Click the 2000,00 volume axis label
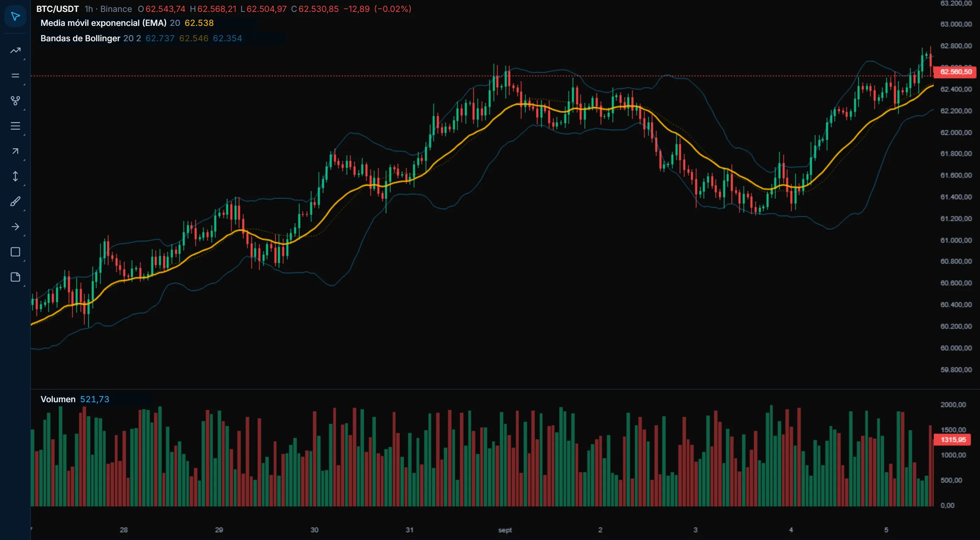 (x=953, y=405)
